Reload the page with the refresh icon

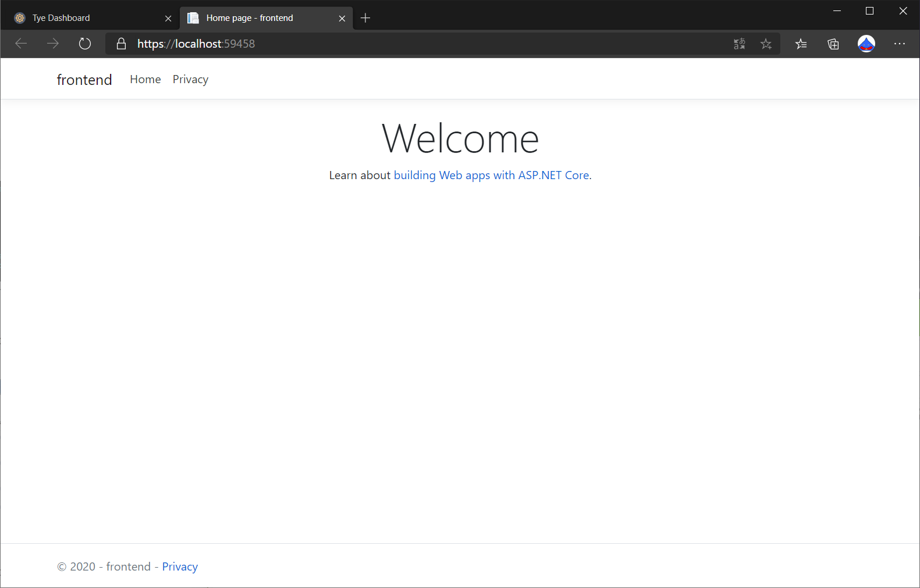[85, 44]
